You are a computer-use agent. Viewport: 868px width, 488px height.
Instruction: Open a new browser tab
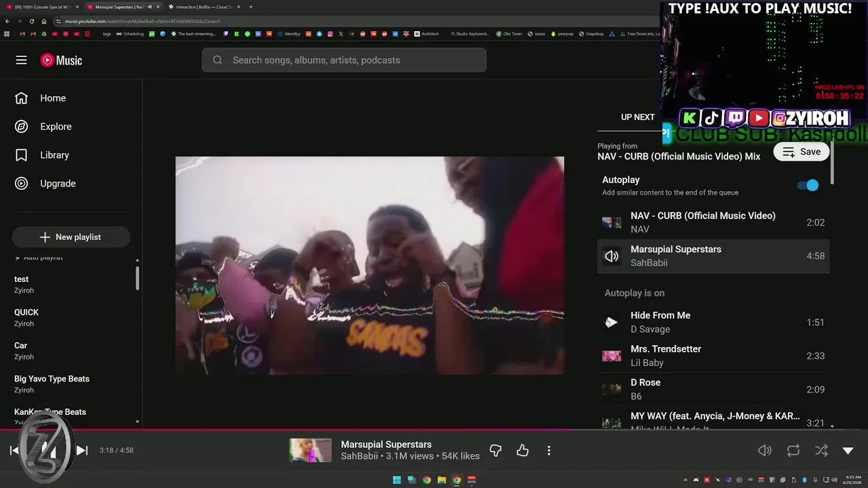pyautogui.click(x=251, y=7)
